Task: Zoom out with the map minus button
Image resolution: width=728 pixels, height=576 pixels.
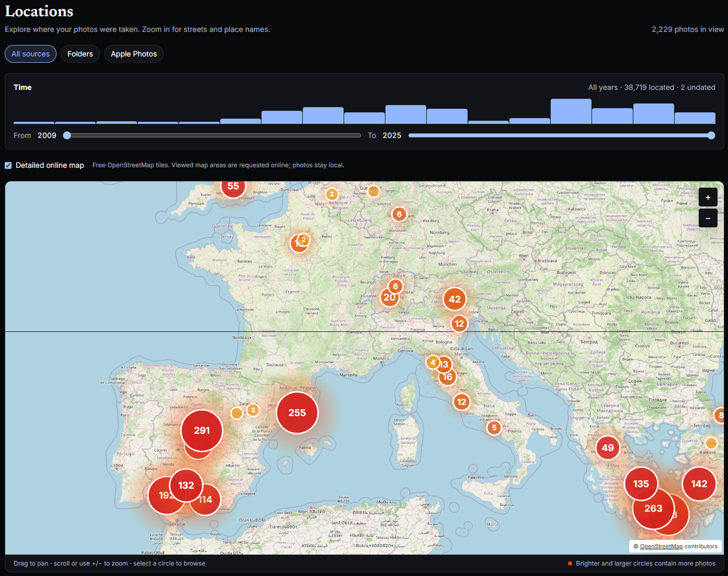Action: (x=708, y=218)
